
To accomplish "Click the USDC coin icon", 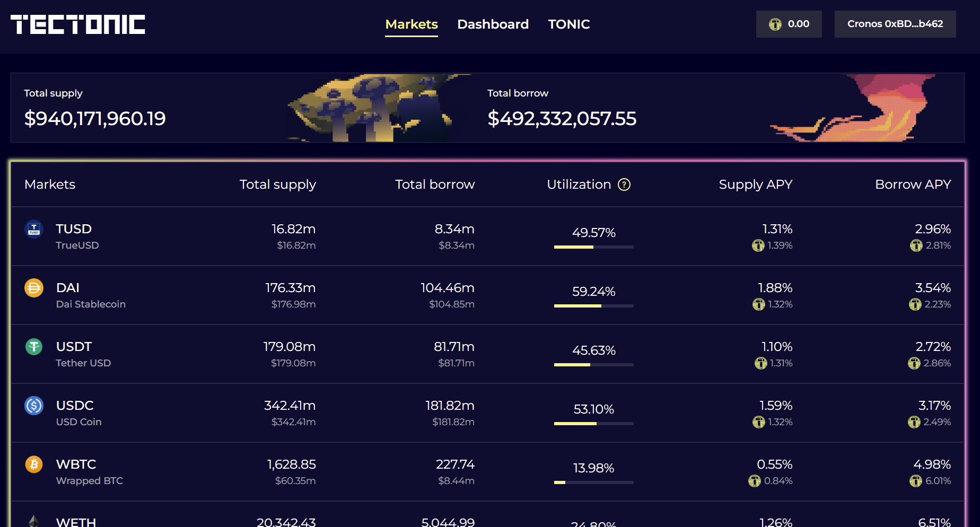I will (34, 406).
